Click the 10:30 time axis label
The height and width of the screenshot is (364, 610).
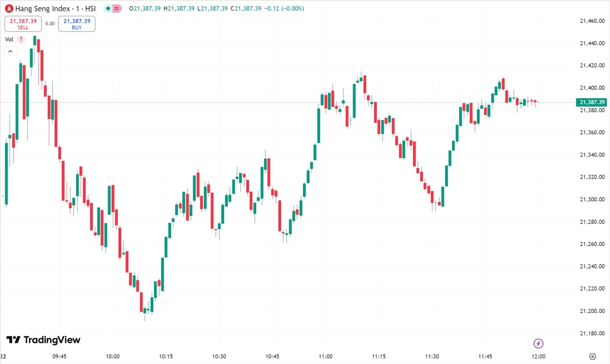(x=219, y=356)
